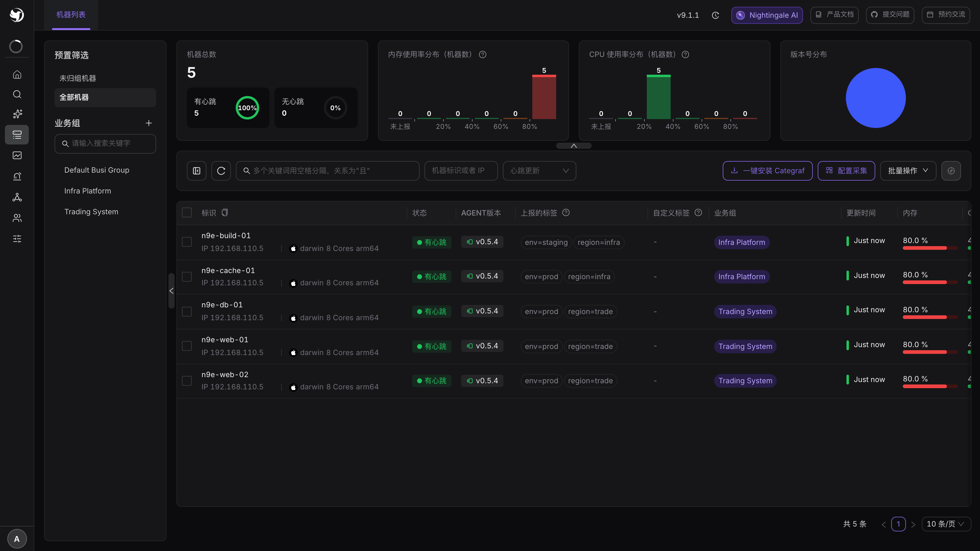Viewport: 980px width, 551px height.
Task: Click the refresh button in toolbar
Action: click(x=221, y=171)
